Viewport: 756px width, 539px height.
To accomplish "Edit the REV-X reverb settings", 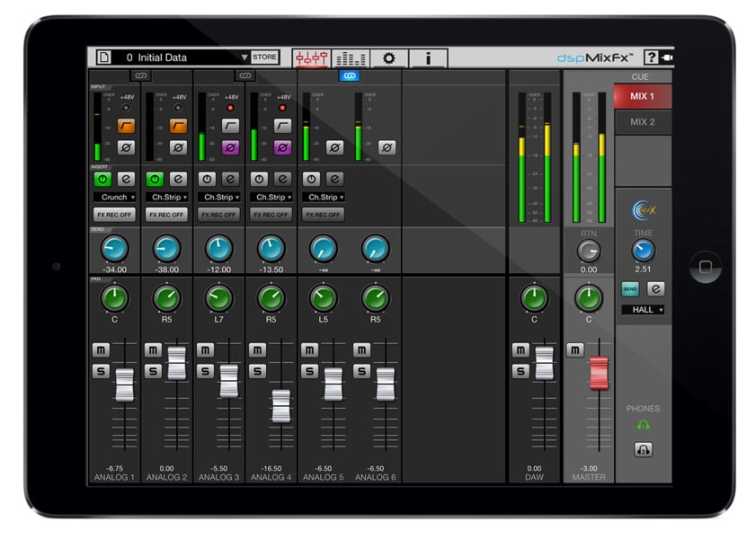I will 655,289.
